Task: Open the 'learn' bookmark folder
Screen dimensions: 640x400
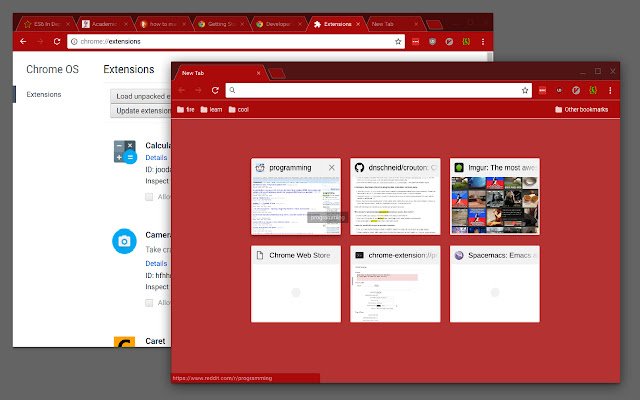Action: (x=211, y=109)
